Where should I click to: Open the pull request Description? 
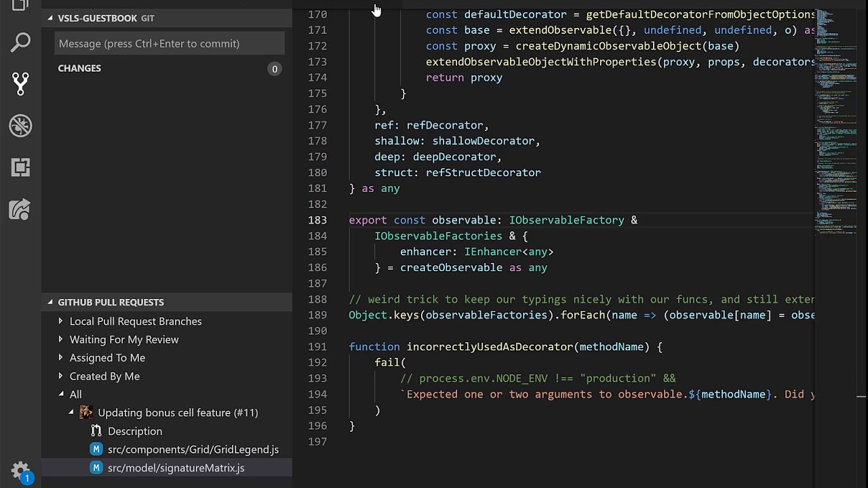pyautogui.click(x=135, y=431)
